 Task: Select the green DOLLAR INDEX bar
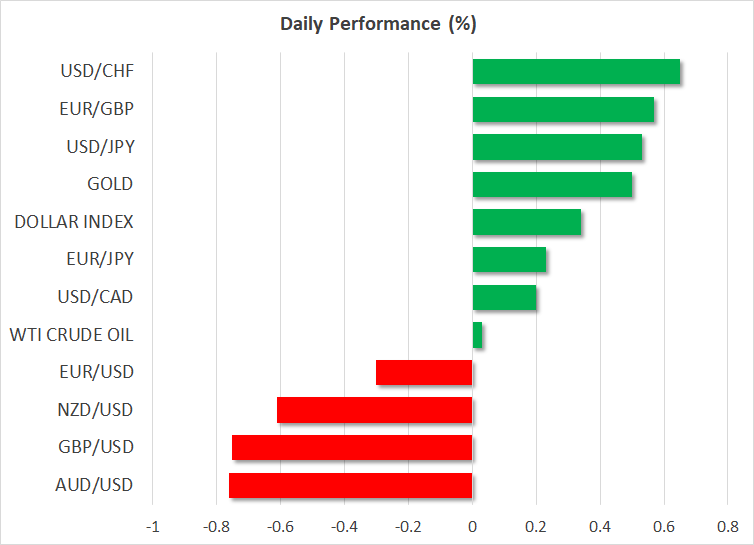[527, 222]
